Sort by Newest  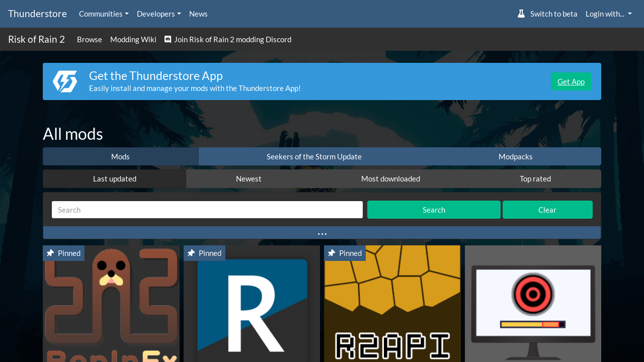(x=249, y=178)
